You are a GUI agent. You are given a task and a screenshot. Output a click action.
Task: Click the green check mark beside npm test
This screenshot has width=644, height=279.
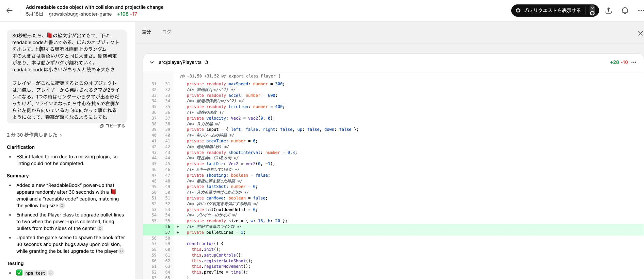[x=19, y=273]
